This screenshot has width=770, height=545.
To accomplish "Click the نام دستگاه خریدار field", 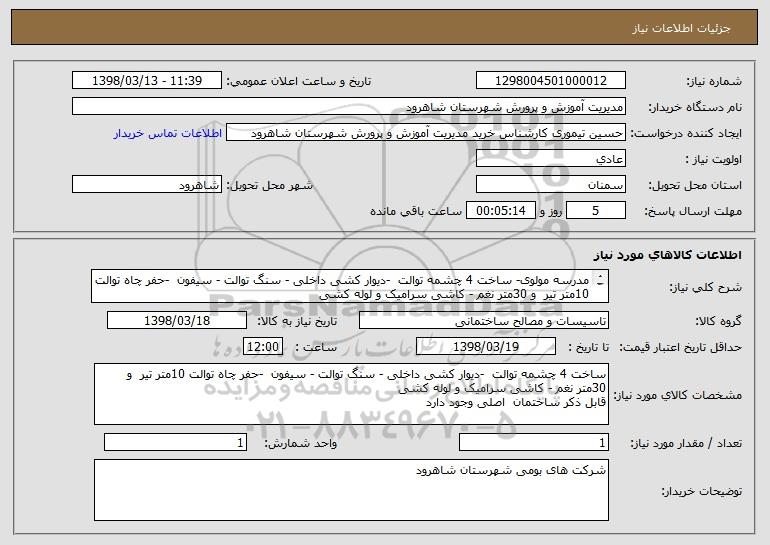I will [349, 107].
